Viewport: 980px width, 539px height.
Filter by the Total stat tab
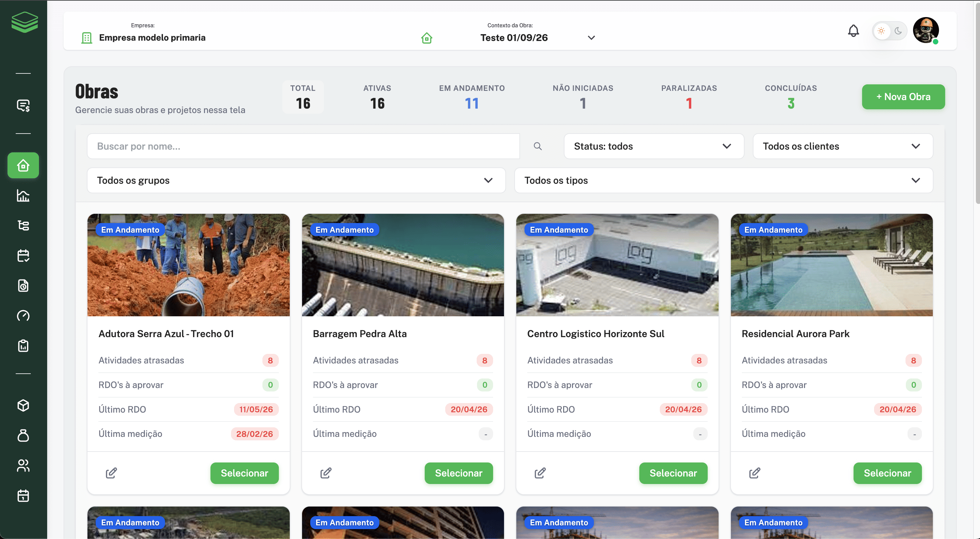click(x=303, y=97)
